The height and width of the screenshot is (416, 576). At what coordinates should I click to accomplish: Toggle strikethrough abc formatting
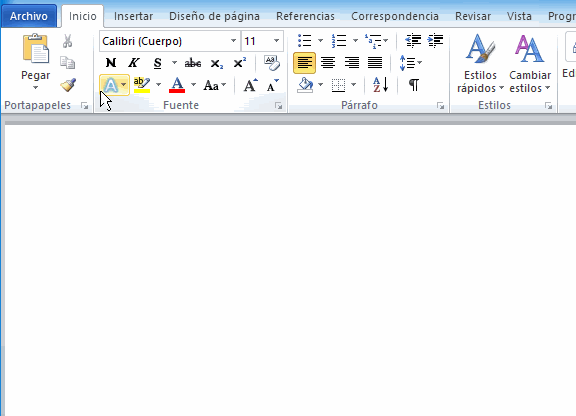pyautogui.click(x=192, y=63)
